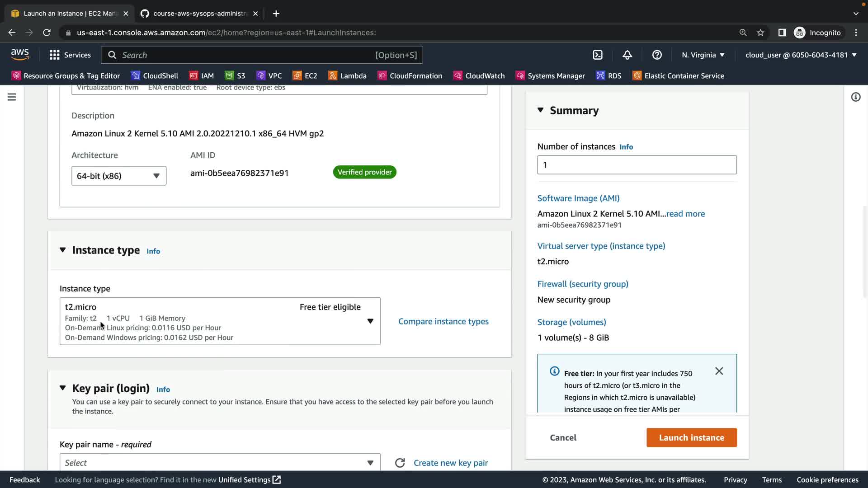Viewport: 868px width, 488px height.
Task: Dismiss the Free tier info box
Action: click(x=719, y=371)
